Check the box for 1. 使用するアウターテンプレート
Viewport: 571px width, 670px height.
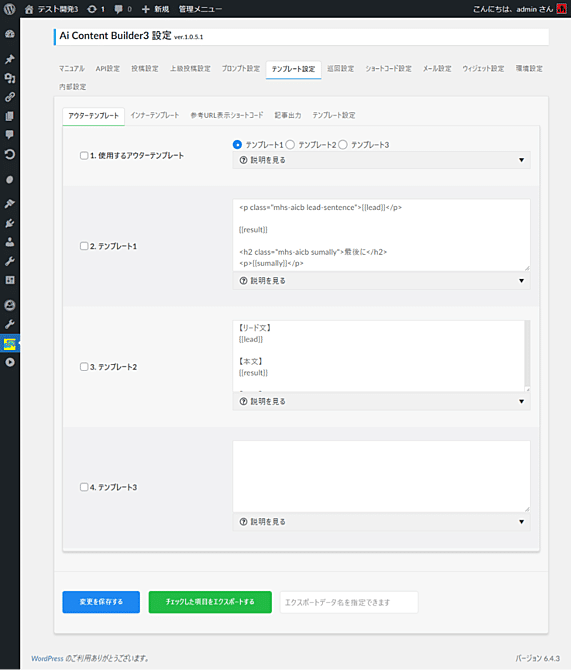(x=84, y=156)
